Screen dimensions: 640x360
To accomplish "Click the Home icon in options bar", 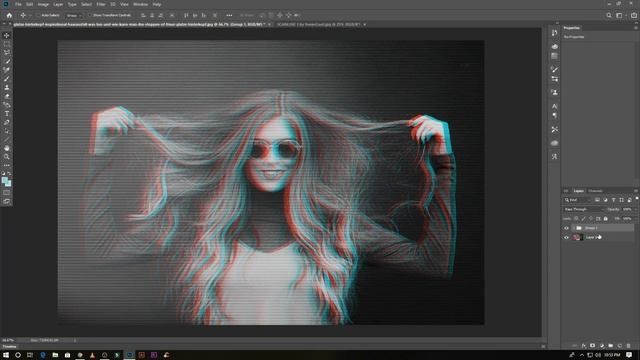I will click(x=9, y=15).
